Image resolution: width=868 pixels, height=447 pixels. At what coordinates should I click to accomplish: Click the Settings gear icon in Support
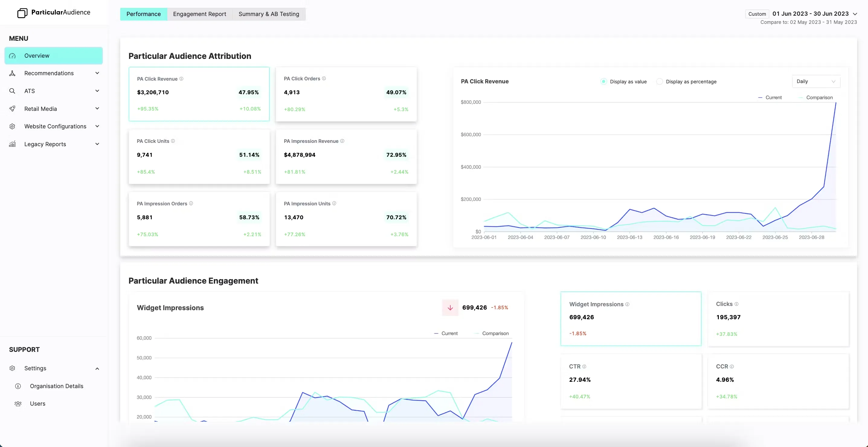tap(12, 368)
